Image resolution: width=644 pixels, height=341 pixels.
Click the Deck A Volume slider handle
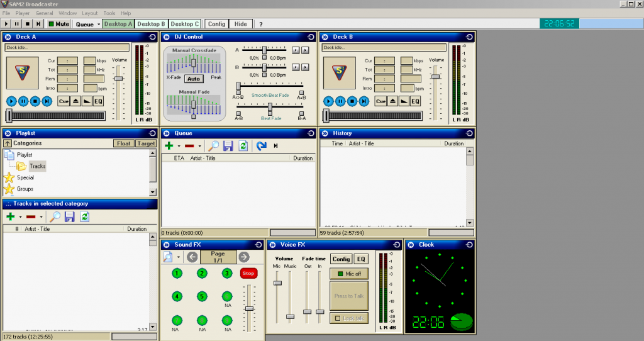[x=118, y=77]
